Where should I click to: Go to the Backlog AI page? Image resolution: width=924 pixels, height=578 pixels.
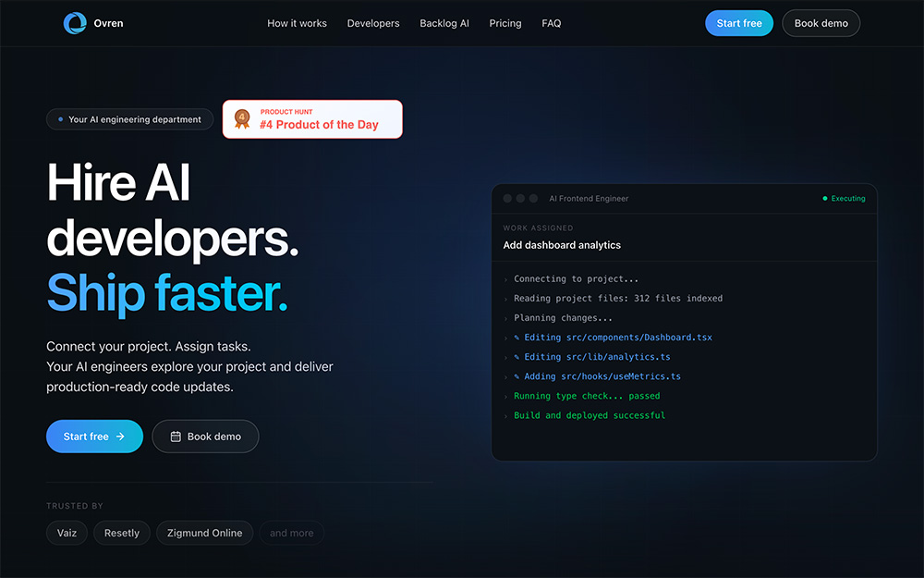[444, 23]
